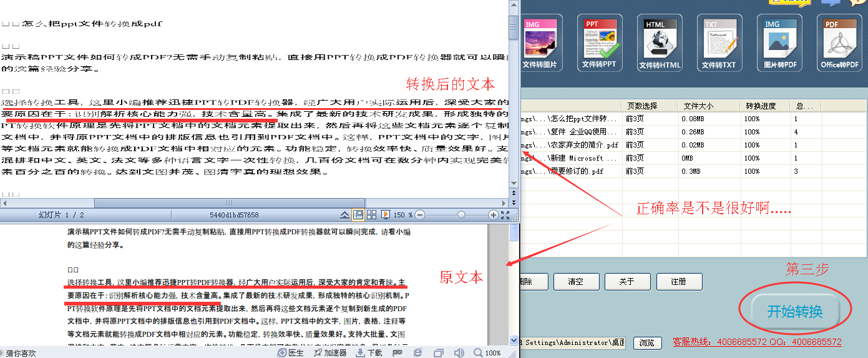
Task: Click the 清空 clear list button
Action: (575, 282)
